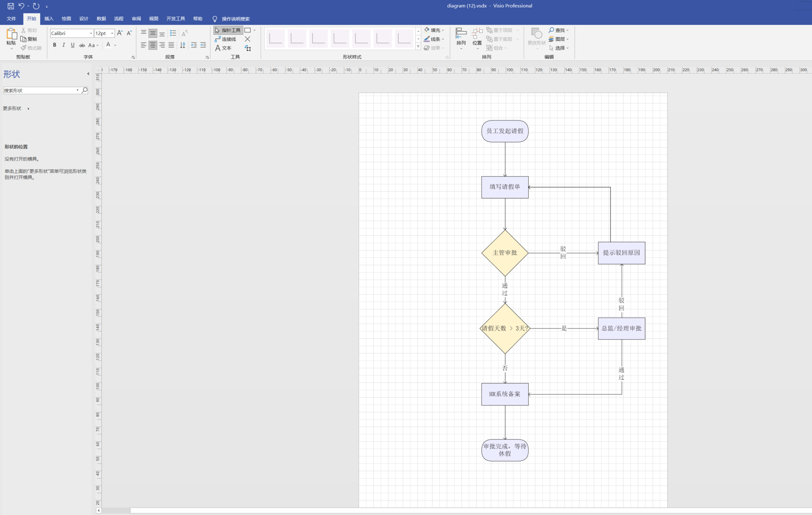The image size is (812, 515).
Task: Toggle Strikethrough formatting
Action: (82, 45)
